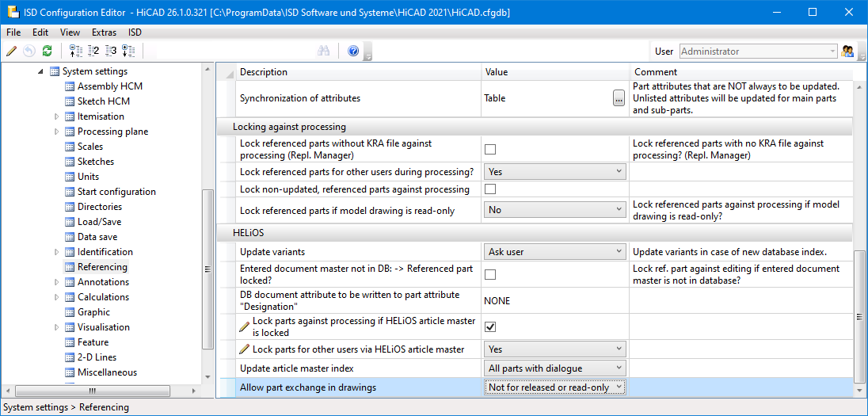The image size is (868, 416).
Task: Click the pencil edit icon in toolbar
Action: [x=11, y=51]
